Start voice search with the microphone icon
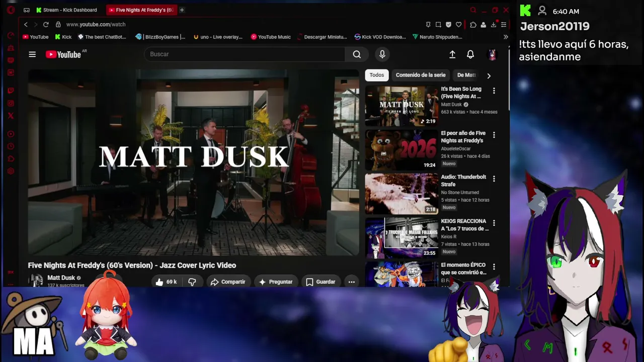The width and height of the screenshot is (644, 362). click(x=382, y=54)
